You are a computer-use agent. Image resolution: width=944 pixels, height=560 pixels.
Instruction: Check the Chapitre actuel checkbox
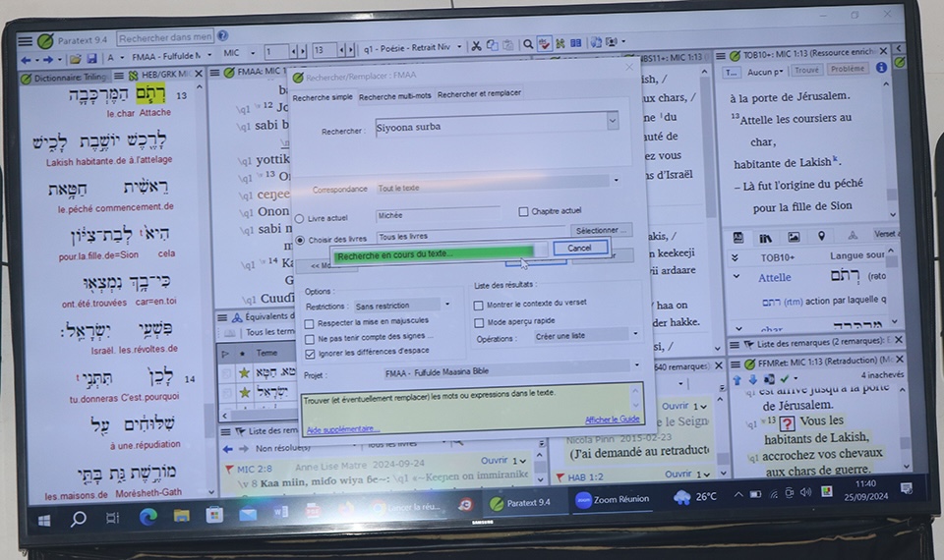point(524,211)
